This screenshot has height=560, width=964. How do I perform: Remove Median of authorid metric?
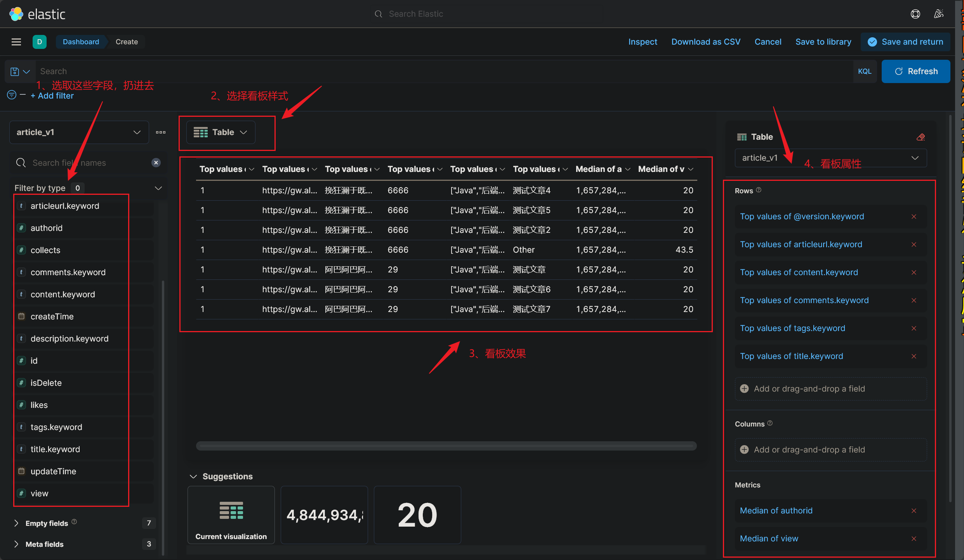coord(914,511)
